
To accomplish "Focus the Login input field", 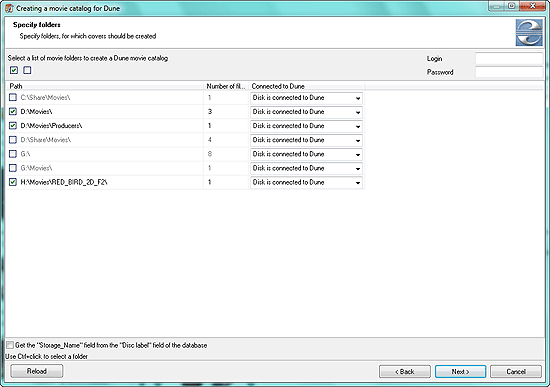I will pos(509,58).
